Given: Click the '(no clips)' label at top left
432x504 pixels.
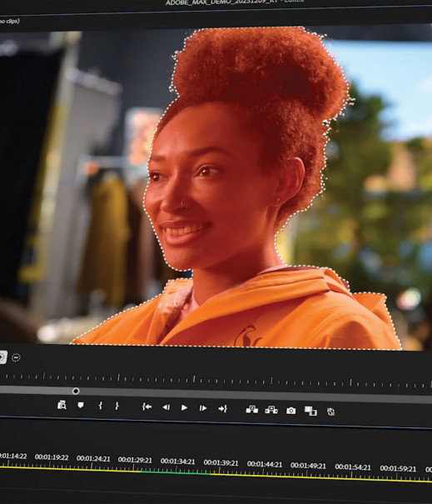Looking at the screenshot, I should [10, 21].
